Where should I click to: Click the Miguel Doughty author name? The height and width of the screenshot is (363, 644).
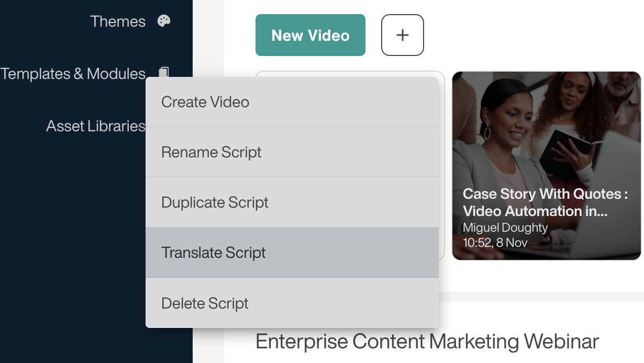coord(505,228)
